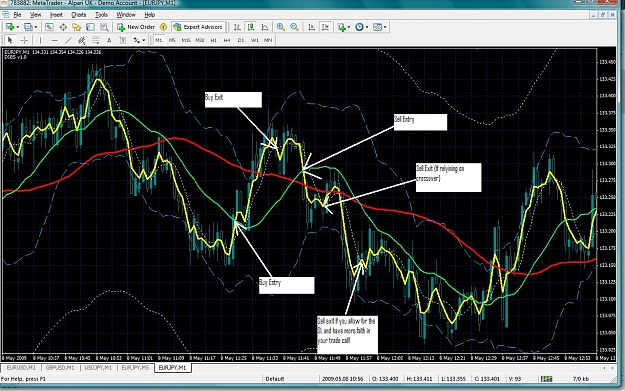Click the arrows objects icon

pyautogui.click(x=137, y=40)
